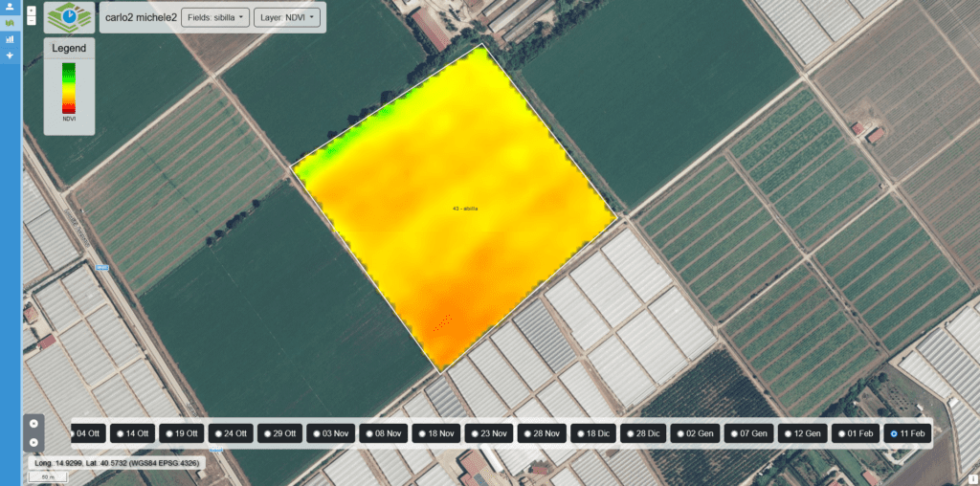The width and height of the screenshot is (980, 486).
Task: Expand the Fields: sibilla dropdown
Action: (x=214, y=17)
